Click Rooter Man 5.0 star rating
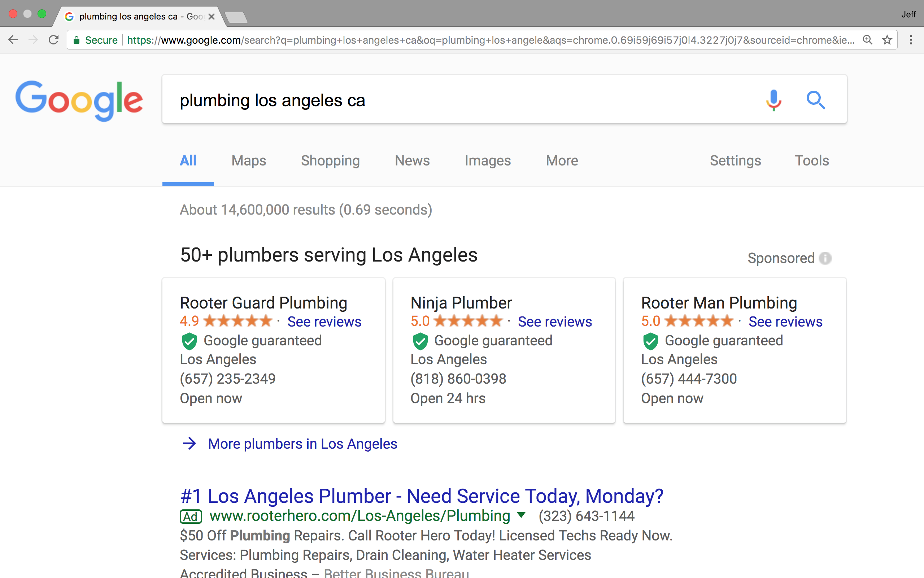Screen dimensions: 924x578 click(687, 321)
